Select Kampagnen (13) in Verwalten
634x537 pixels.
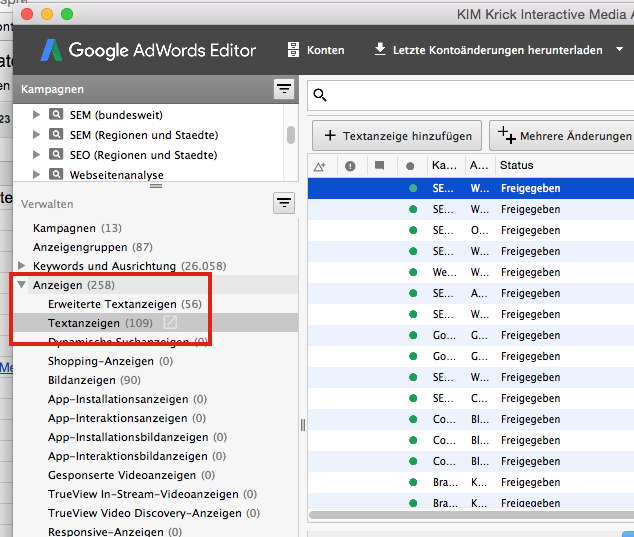77,228
